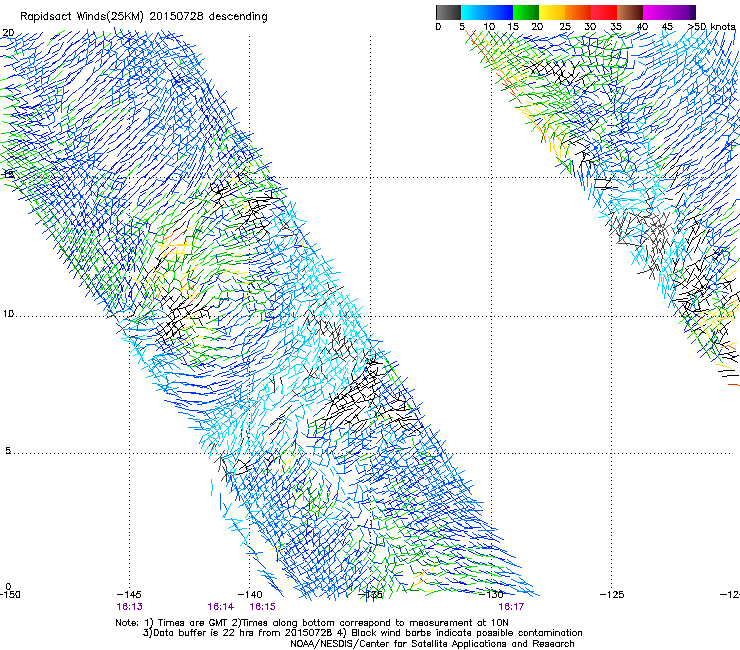Click the magenta 40-45 knots legend color

[x=656, y=12]
